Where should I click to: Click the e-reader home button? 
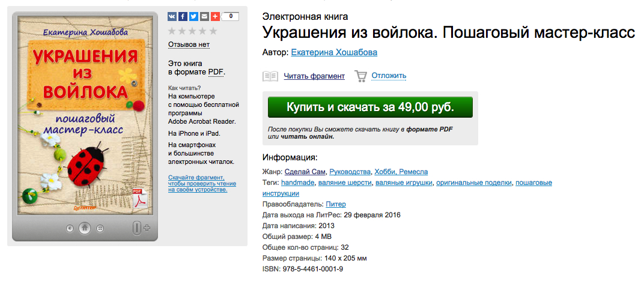pos(85,228)
